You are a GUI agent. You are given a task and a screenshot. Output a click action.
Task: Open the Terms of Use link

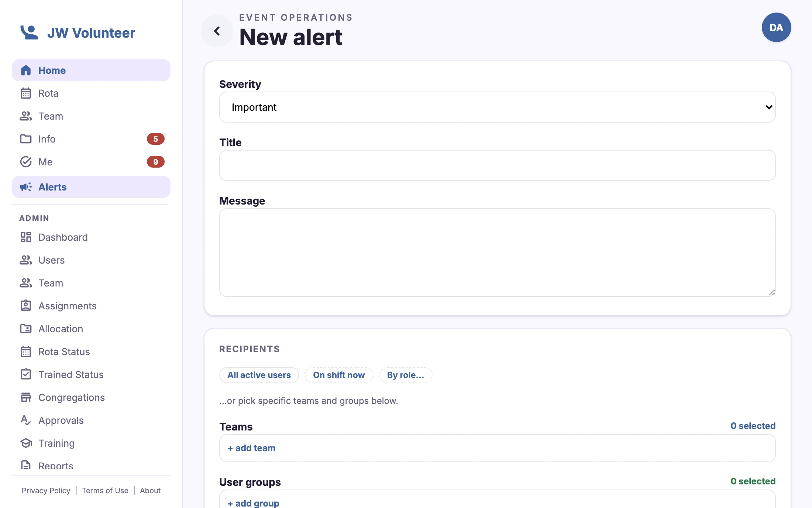click(x=105, y=490)
